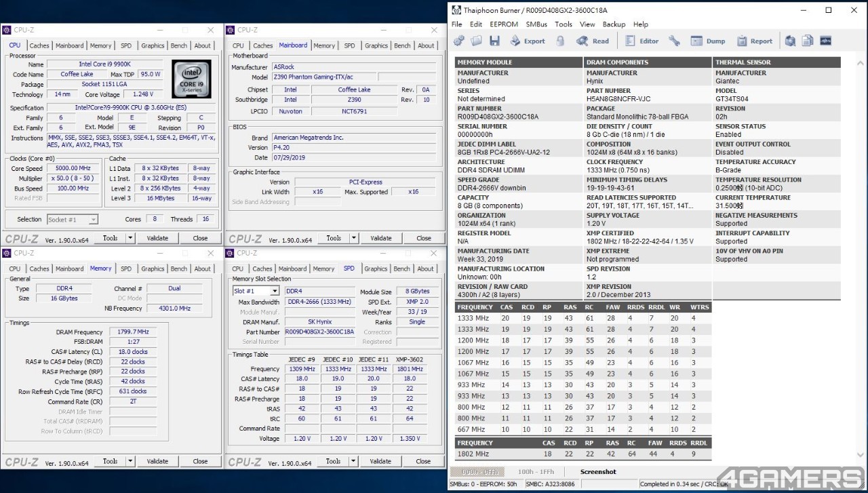Open the Backup menu
The height and width of the screenshot is (493, 868).
[x=614, y=24]
